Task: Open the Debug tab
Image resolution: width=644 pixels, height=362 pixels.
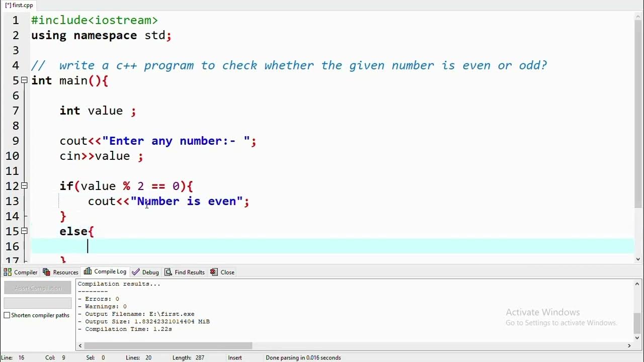Action: 145,272
